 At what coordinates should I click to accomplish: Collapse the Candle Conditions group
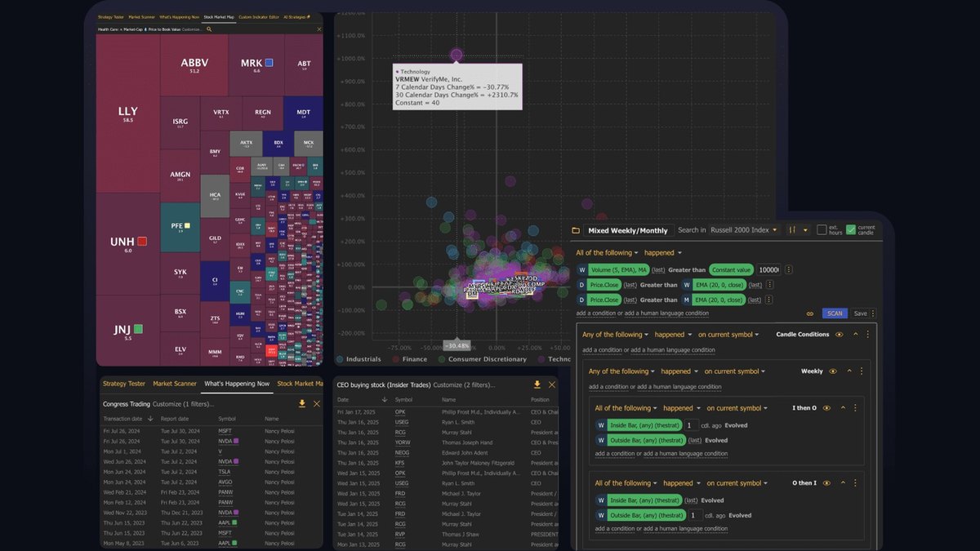(855, 334)
